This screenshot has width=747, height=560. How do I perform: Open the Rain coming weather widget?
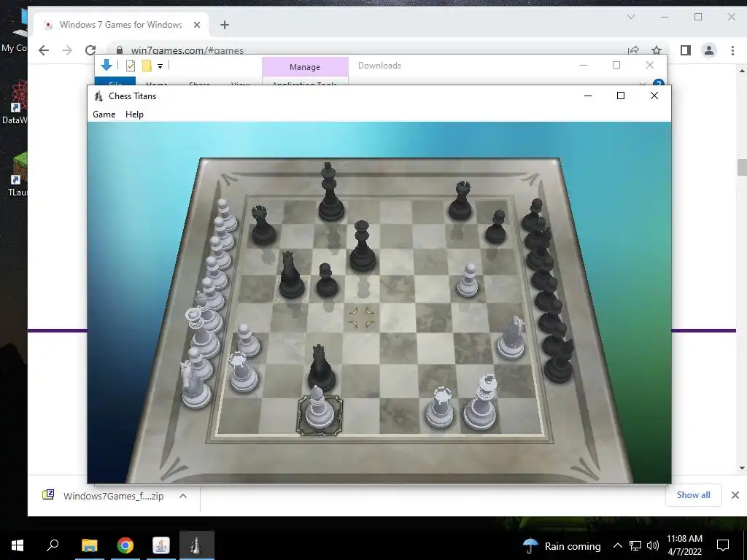pyautogui.click(x=562, y=545)
